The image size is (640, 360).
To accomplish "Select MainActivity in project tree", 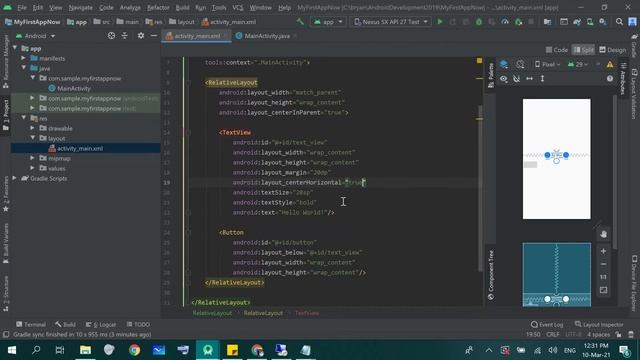I will [73, 88].
